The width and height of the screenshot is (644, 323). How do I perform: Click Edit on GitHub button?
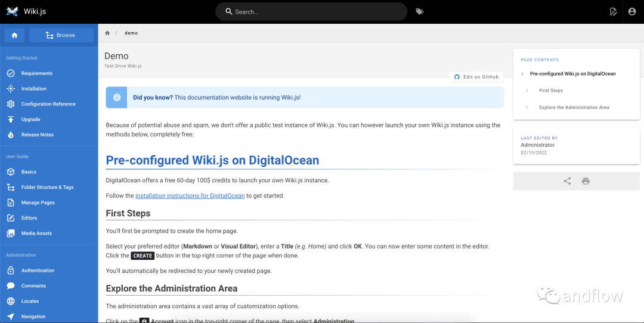pyautogui.click(x=476, y=77)
